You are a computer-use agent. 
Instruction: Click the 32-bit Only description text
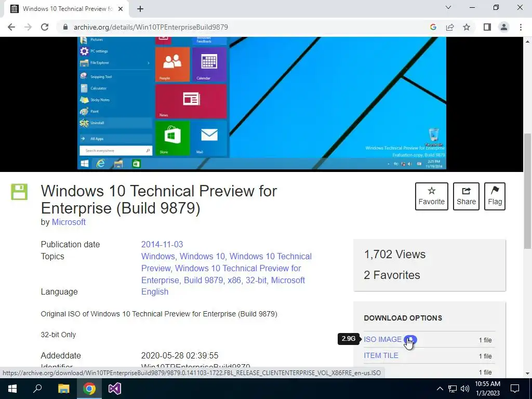[58, 335]
